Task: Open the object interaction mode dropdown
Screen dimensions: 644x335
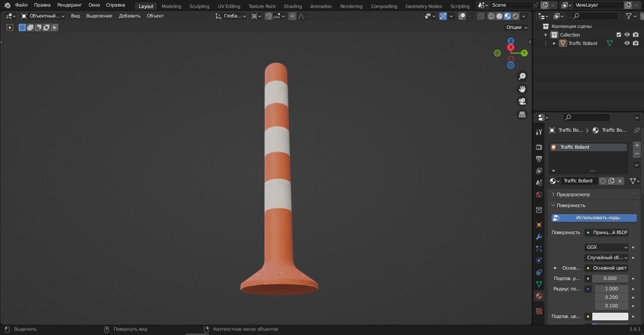Action: (x=43, y=16)
